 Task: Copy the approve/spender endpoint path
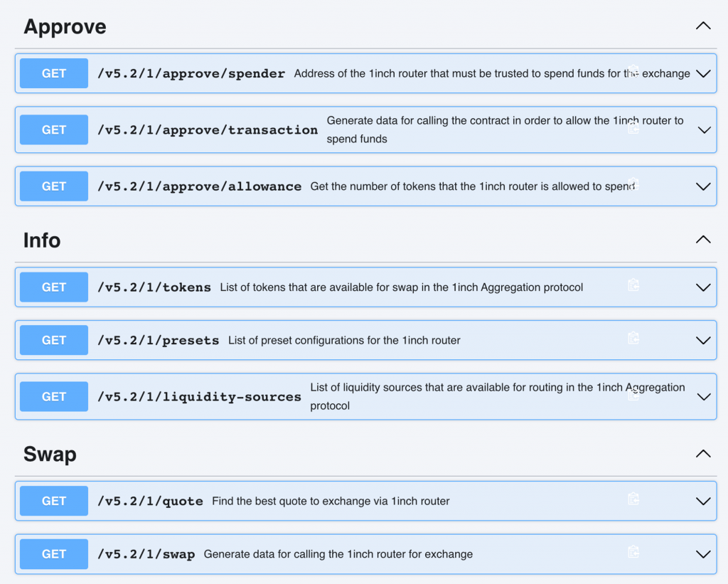633,72
